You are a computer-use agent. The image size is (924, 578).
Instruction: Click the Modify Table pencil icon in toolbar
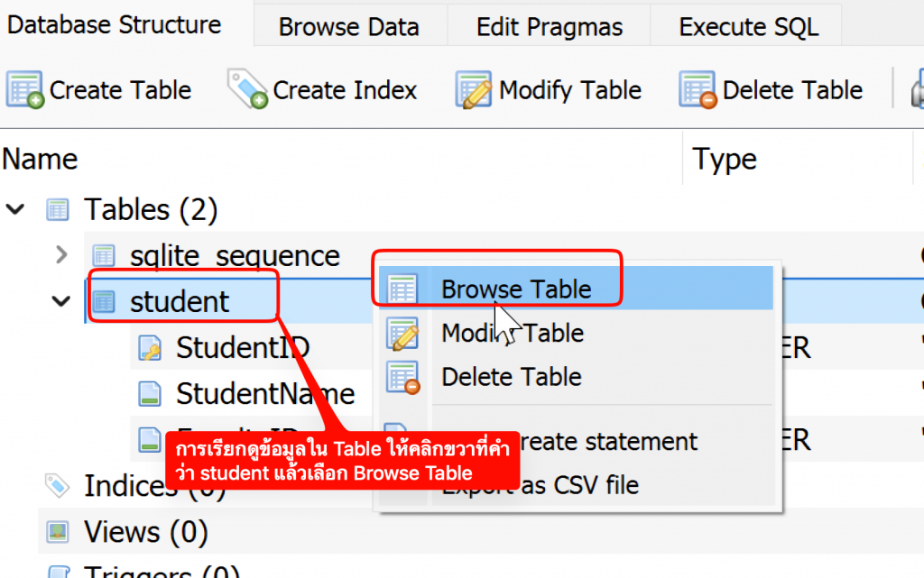point(473,90)
